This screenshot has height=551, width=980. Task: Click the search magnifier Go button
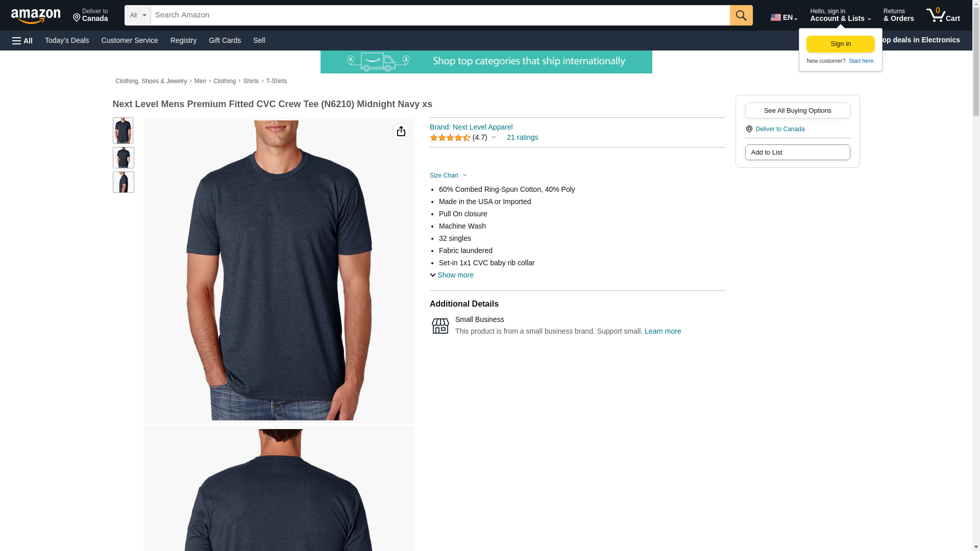741,15
